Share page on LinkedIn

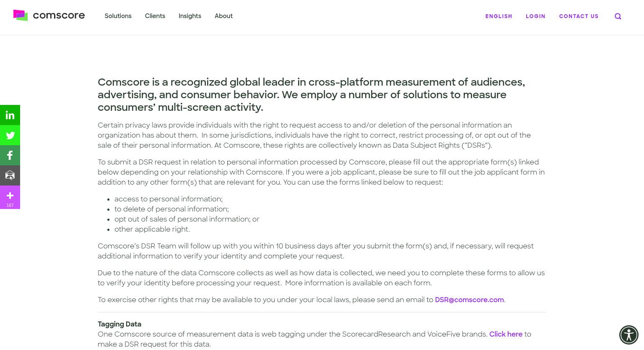[10, 115]
